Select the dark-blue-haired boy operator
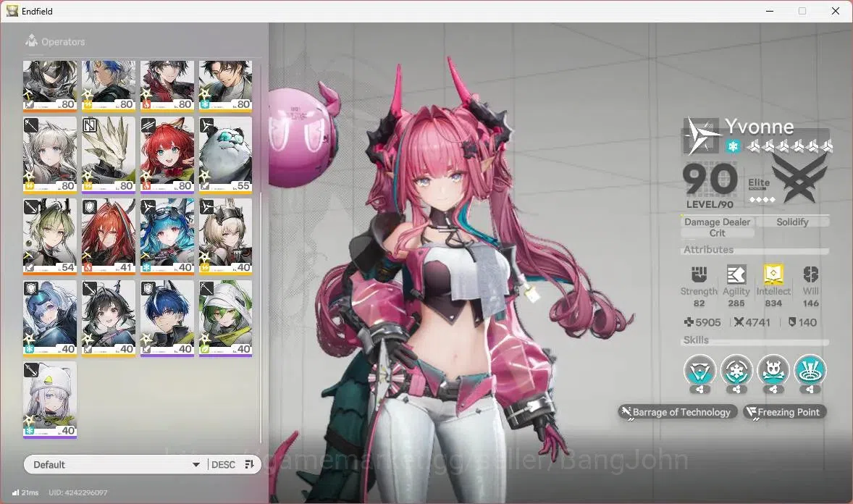This screenshot has height=504, width=853. (x=167, y=319)
